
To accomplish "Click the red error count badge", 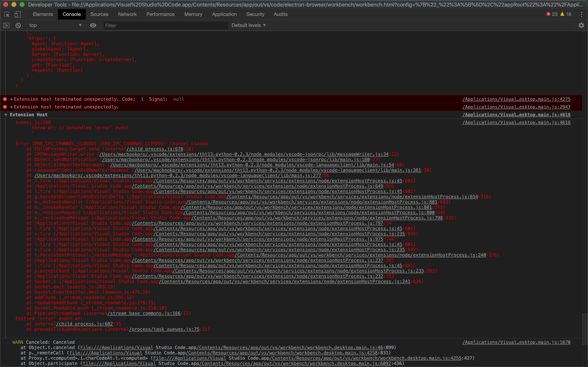I will click(x=551, y=14).
